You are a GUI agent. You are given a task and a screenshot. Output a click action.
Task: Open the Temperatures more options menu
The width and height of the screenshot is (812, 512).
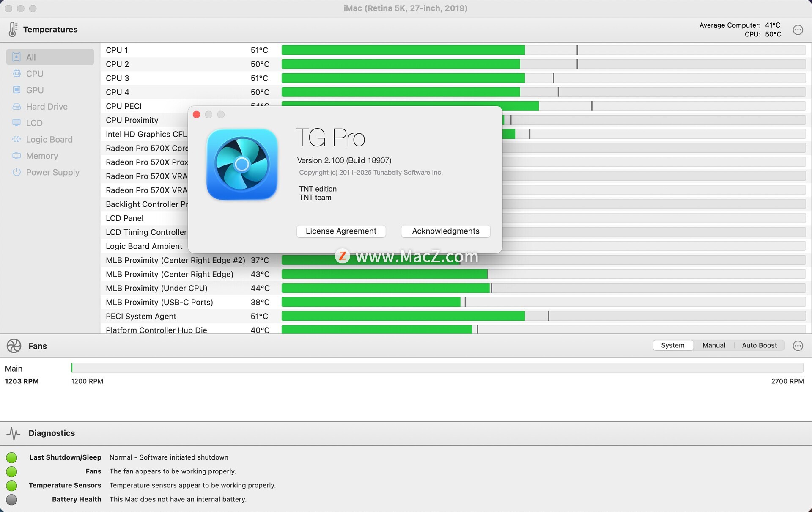(x=798, y=30)
